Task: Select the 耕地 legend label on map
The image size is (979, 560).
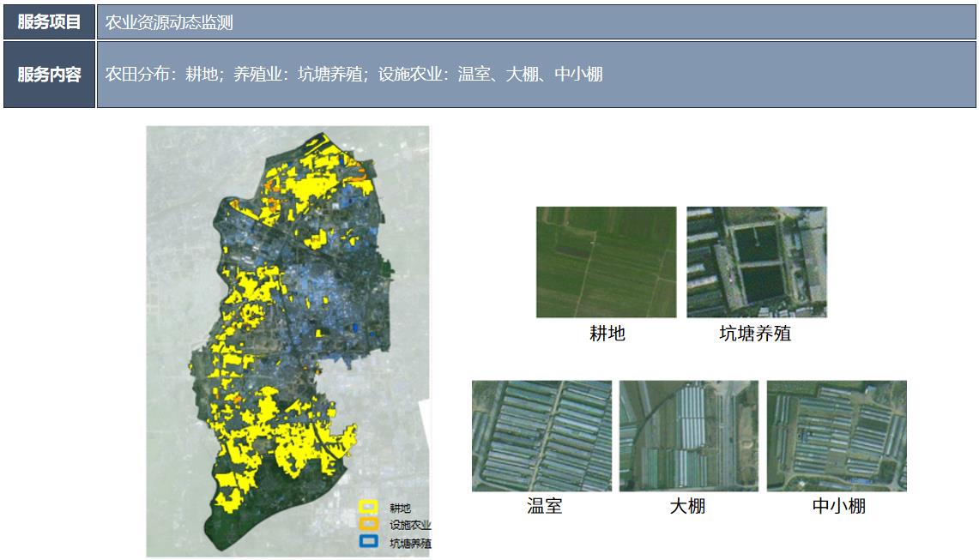Action: (x=400, y=509)
